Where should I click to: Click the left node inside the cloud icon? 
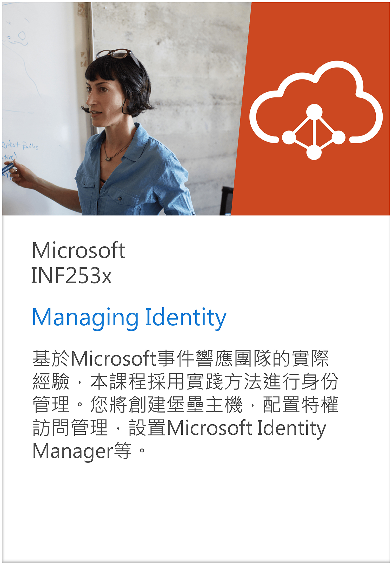click(x=289, y=137)
